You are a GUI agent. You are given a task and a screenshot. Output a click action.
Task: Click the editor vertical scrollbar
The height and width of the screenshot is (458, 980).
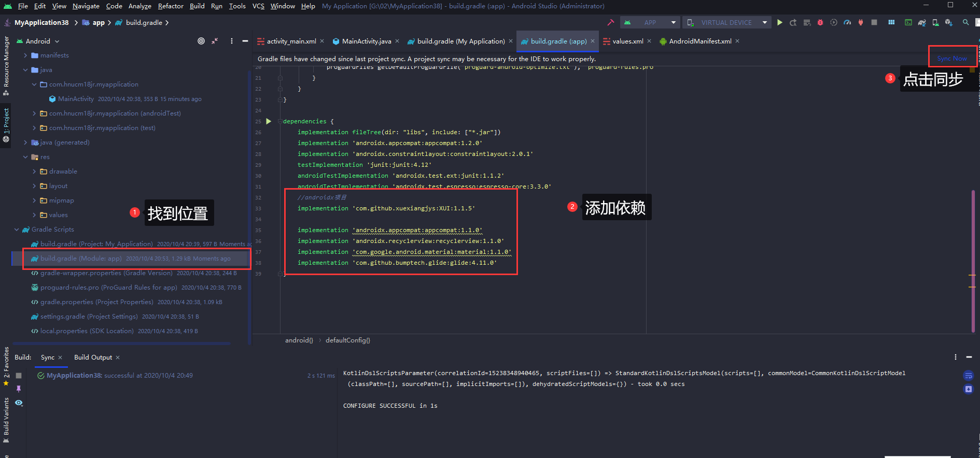point(973,262)
